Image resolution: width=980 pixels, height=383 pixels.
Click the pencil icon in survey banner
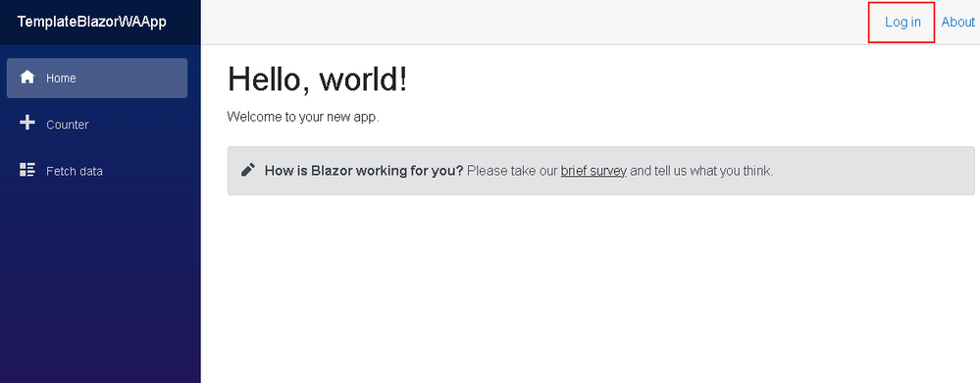pos(248,170)
